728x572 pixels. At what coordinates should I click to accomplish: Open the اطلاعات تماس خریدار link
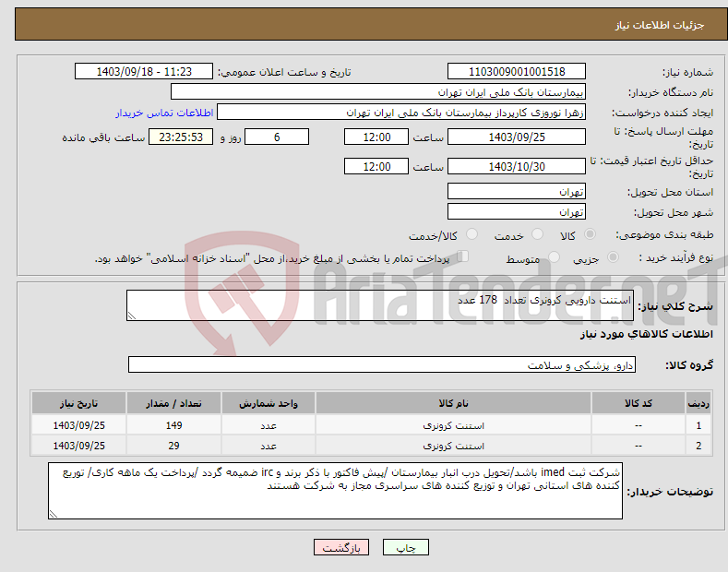[x=164, y=113]
